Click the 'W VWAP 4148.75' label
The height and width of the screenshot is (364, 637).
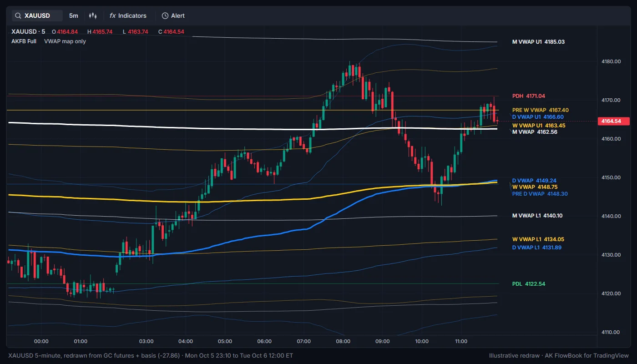535,187
